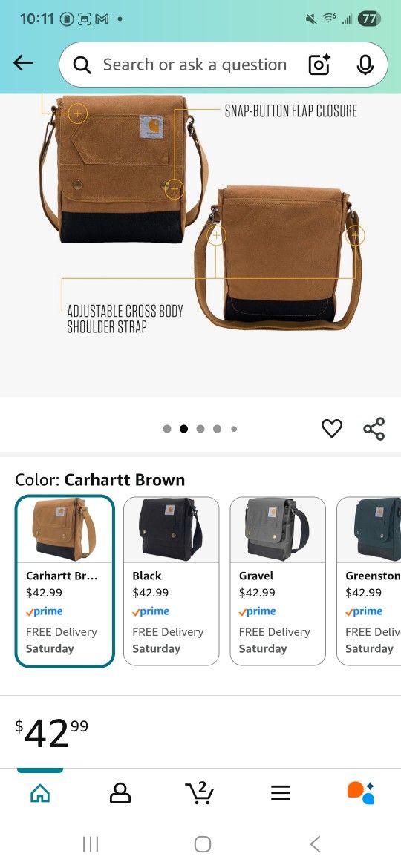Tap the microphone voice search icon
Viewport: 401px width, 868px height.
pyautogui.click(x=364, y=65)
